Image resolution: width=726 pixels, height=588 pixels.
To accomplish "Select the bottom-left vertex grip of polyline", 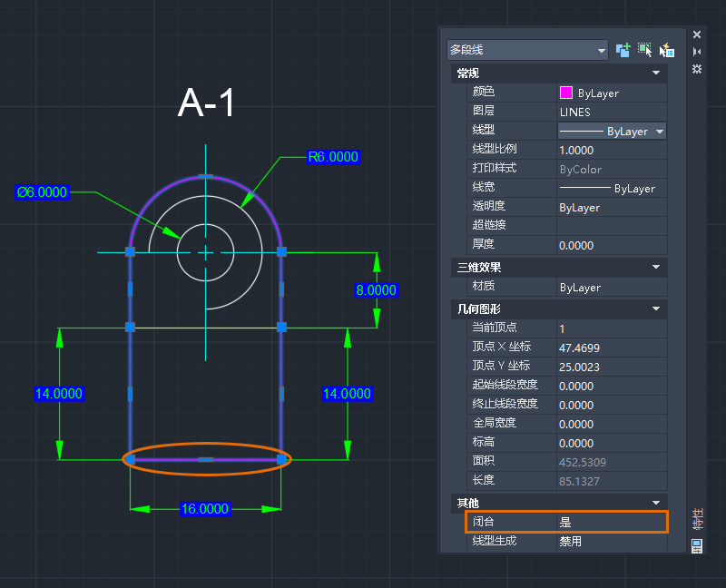I will pos(131,460).
